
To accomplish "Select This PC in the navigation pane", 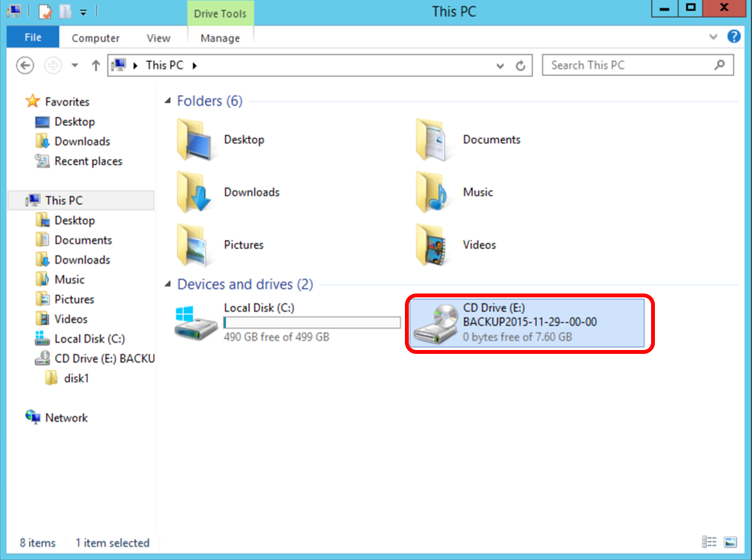I will coord(82,200).
